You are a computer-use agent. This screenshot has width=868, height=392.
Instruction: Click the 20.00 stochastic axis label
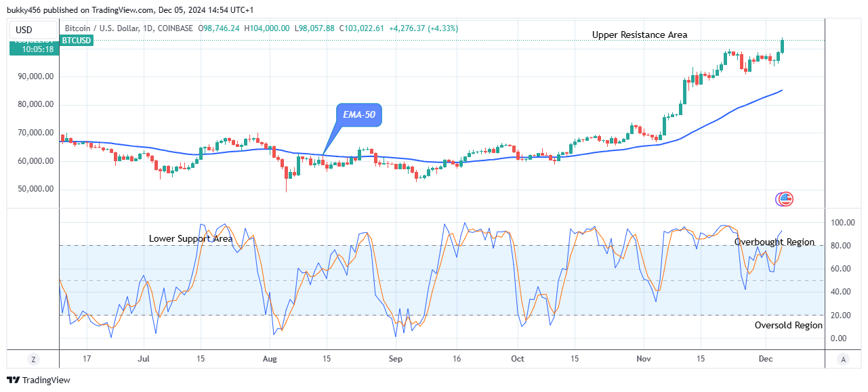click(x=840, y=315)
